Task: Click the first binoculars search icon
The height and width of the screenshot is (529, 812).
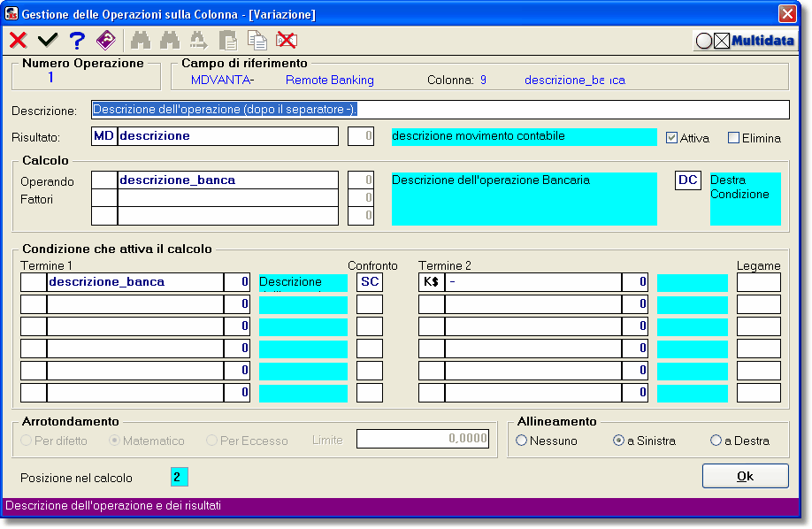Action: coord(141,40)
